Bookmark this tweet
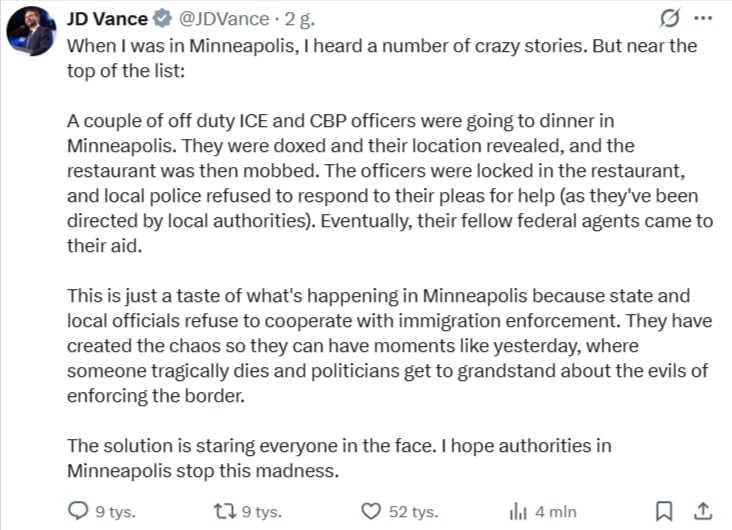This screenshot has height=530, width=732. pos(664,511)
